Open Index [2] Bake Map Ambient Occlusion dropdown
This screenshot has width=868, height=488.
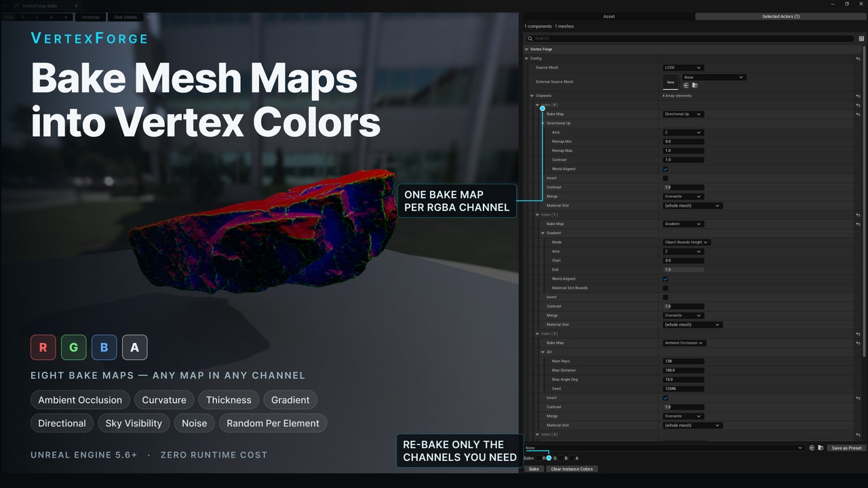[x=685, y=343]
